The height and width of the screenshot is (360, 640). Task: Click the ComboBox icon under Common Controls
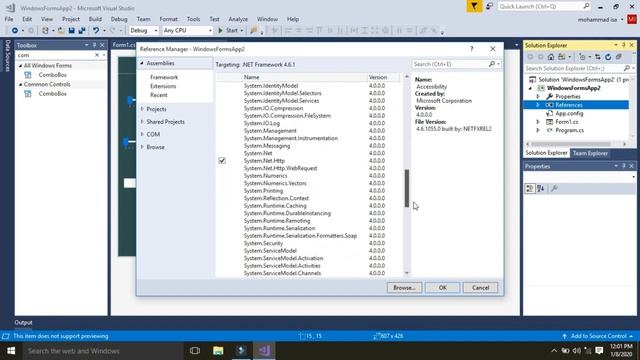(x=28, y=94)
